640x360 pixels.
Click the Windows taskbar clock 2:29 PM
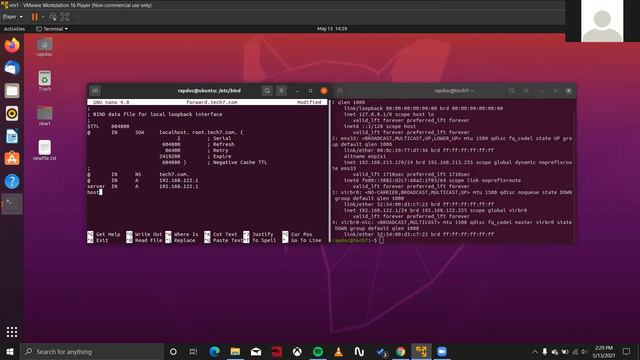click(604, 351)
